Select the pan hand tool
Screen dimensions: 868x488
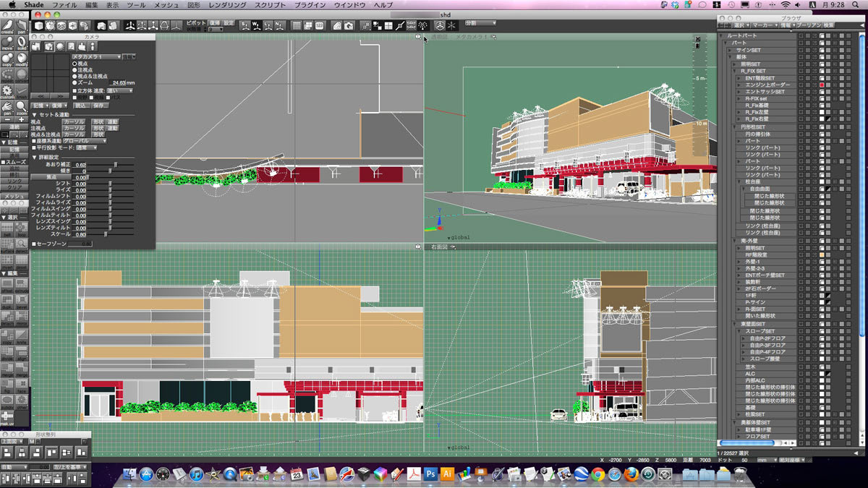click(7, 108)
